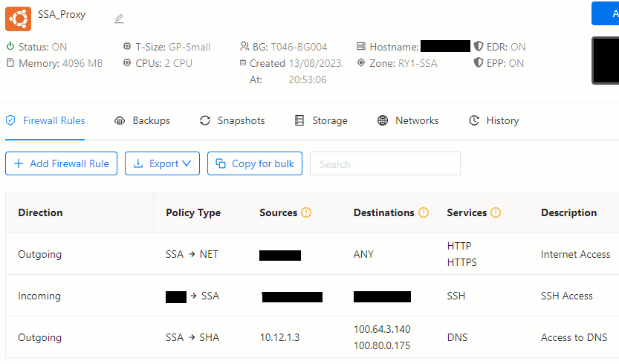Click the power Status icon
619x364 pixels.
pos(10,47)
